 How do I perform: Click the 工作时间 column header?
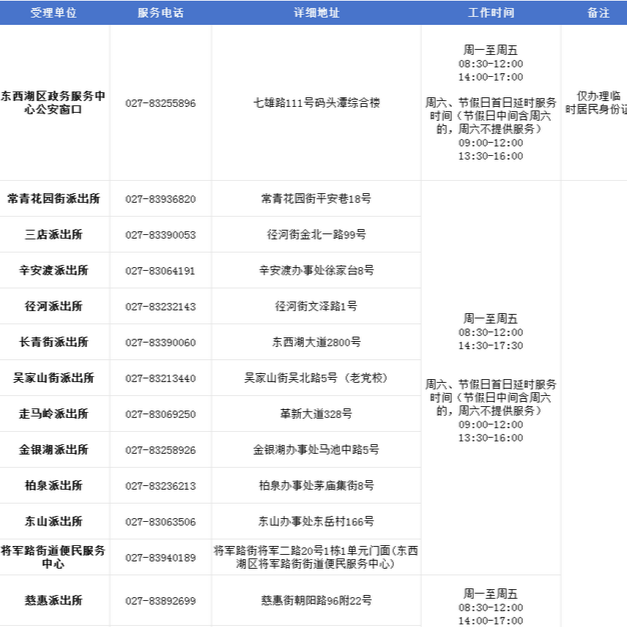pyautogui.click(x=491, y=13)
